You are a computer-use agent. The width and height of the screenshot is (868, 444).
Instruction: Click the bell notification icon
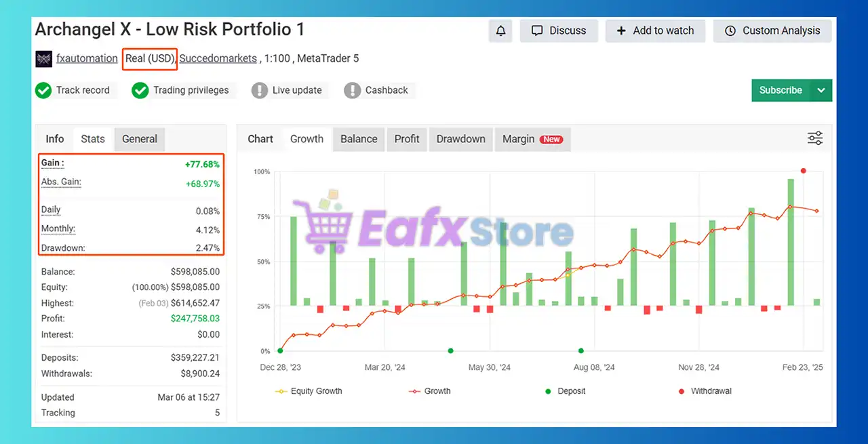click(x=500, y=31)
